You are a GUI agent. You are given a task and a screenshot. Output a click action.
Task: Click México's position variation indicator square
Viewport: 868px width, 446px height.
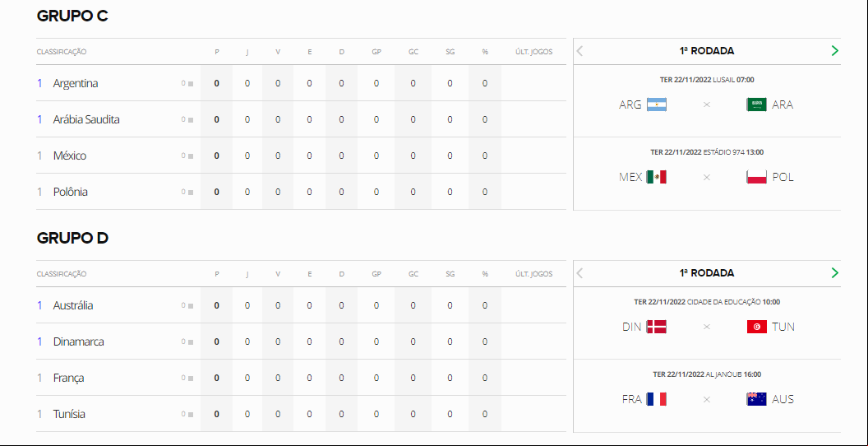tap(191, 156)
